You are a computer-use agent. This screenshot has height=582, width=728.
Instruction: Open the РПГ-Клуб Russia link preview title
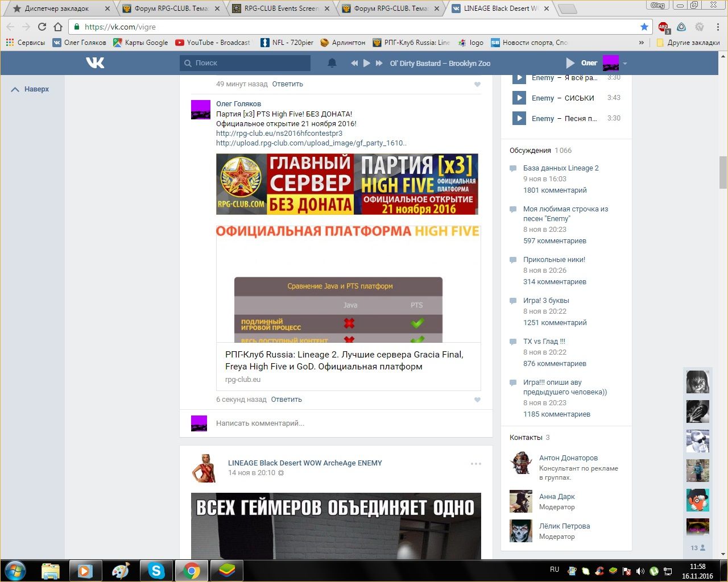pyautogui.click(x=344, y=360)
